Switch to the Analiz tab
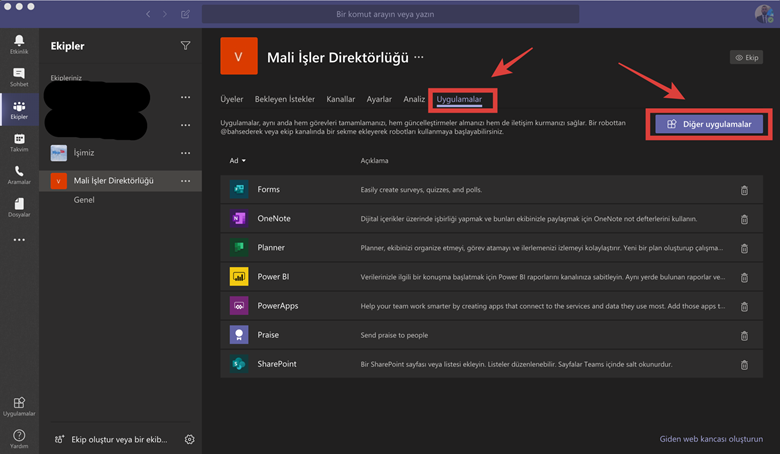The height and width of the screenshot is (454, 780). pos(414,99)
